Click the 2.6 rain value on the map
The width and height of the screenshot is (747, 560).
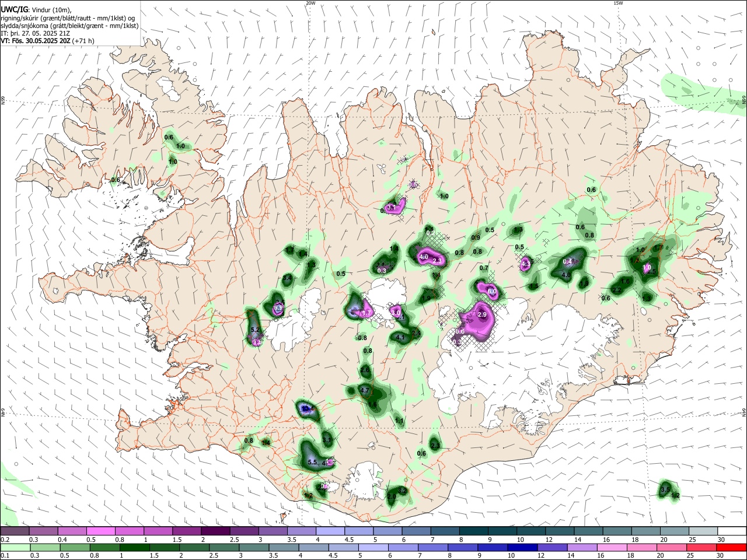click(x=365, y=370)
